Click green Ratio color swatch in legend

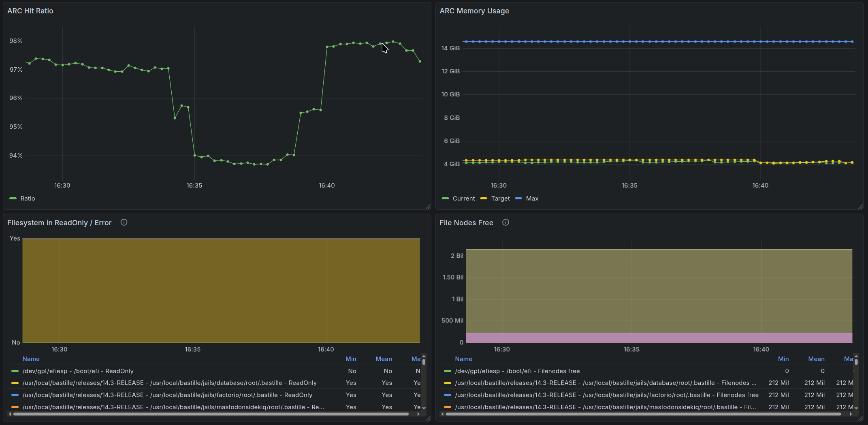(13, 199)
